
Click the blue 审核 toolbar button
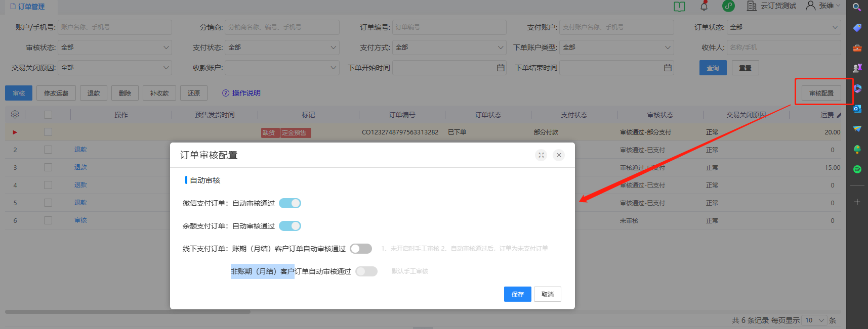19,93
